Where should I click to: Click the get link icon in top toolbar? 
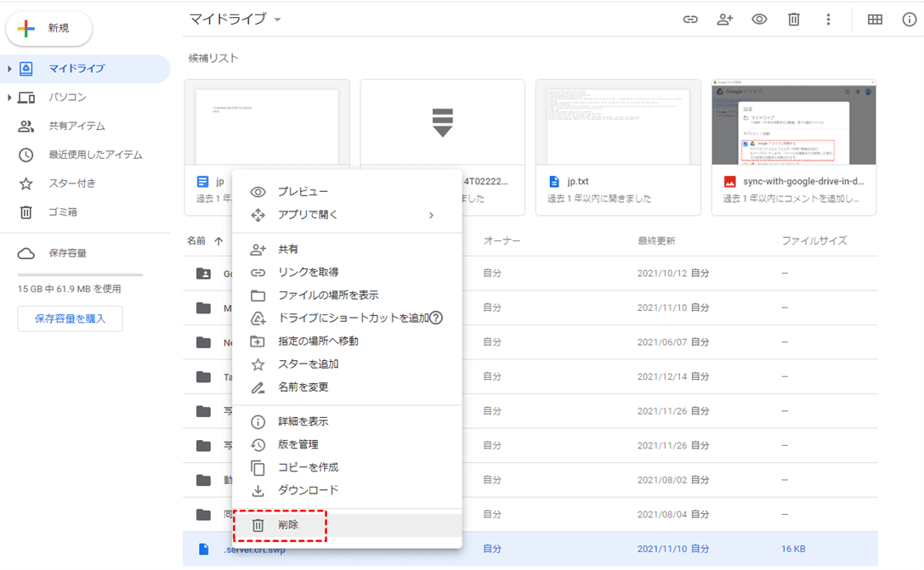pyautogui.click(x=690, y=20)
